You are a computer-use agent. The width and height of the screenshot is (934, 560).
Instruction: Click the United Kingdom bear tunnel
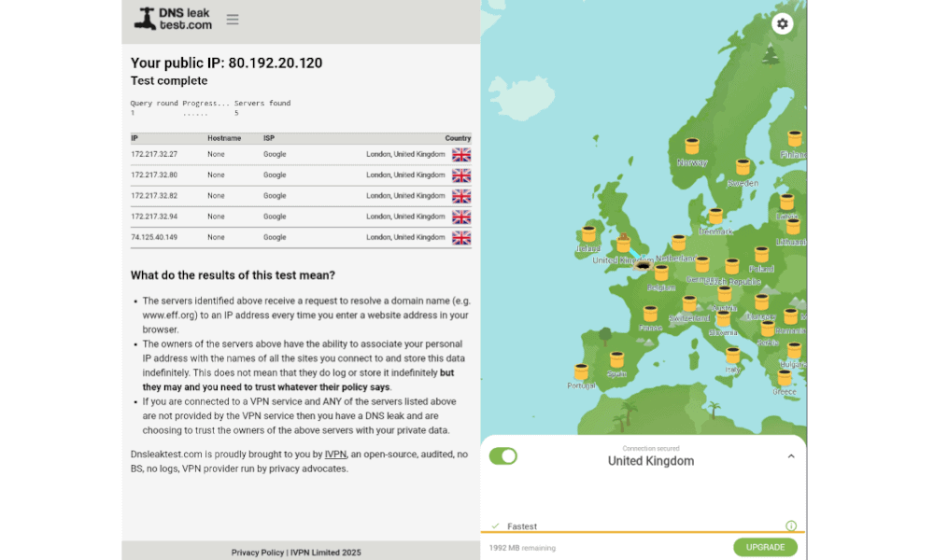[624, 243]
